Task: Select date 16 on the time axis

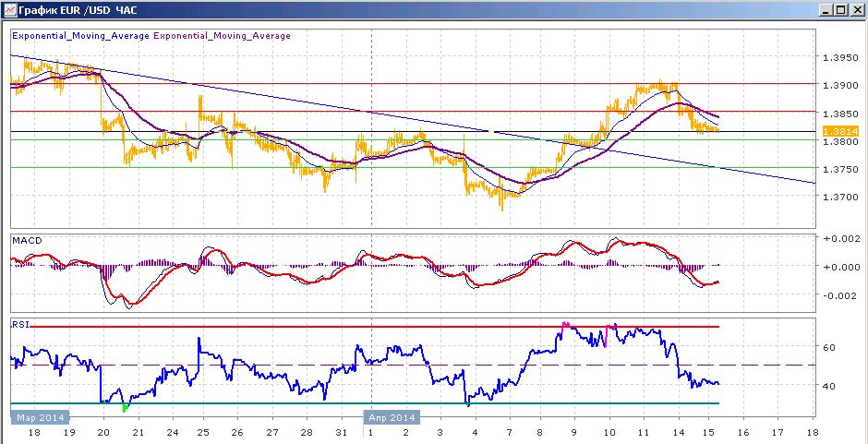Action: 743,433
